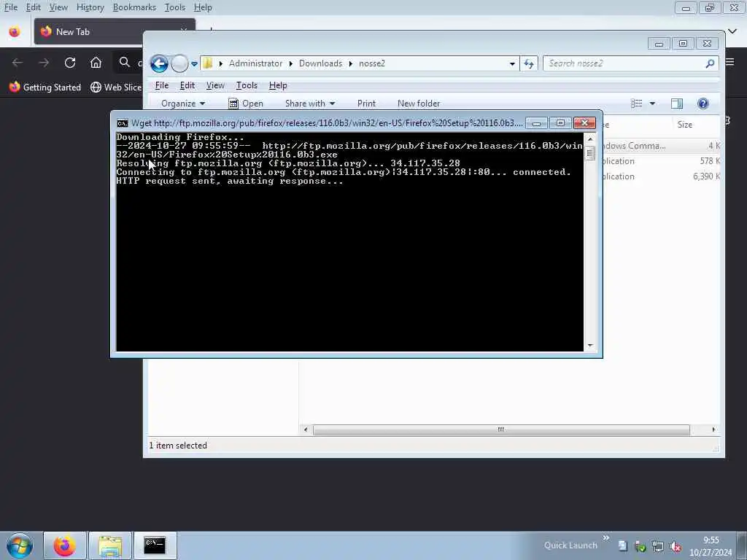Viewport: 747px width, 560px height.
Task: Expand Firefox list all tabs chevron
Action: click(732, 31)
